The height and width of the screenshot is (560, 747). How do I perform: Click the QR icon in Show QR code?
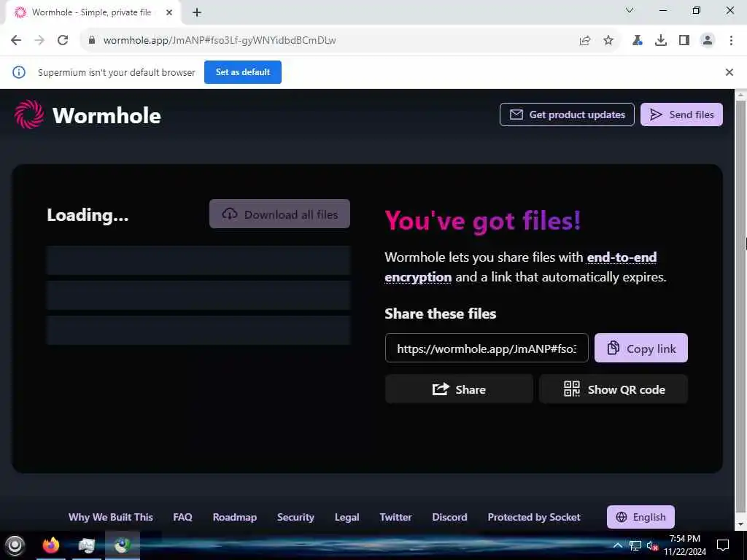pyautogui.click(x=572, y=389)
